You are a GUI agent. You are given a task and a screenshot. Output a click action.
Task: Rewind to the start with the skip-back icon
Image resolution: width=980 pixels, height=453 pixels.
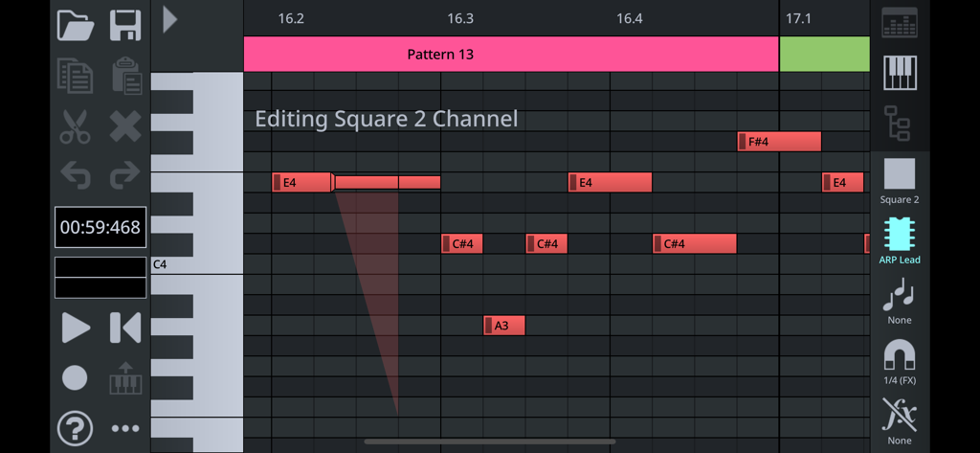[x=125, y=328]
